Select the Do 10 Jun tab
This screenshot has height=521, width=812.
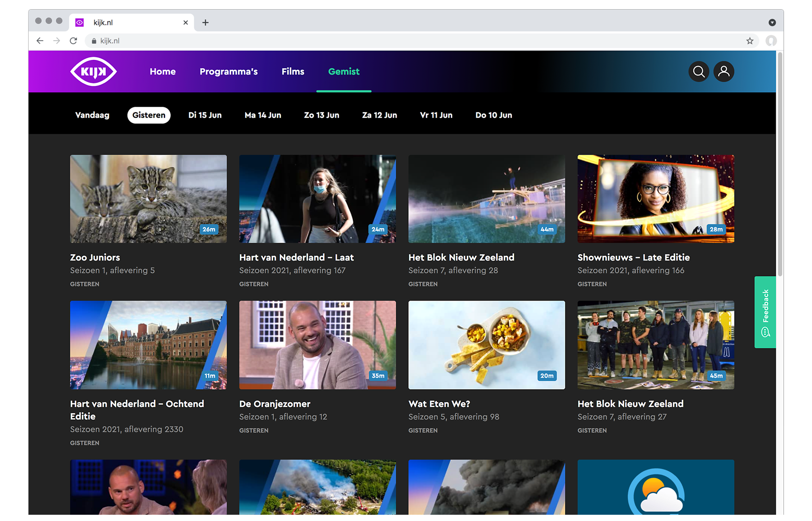tap(493, 115)
